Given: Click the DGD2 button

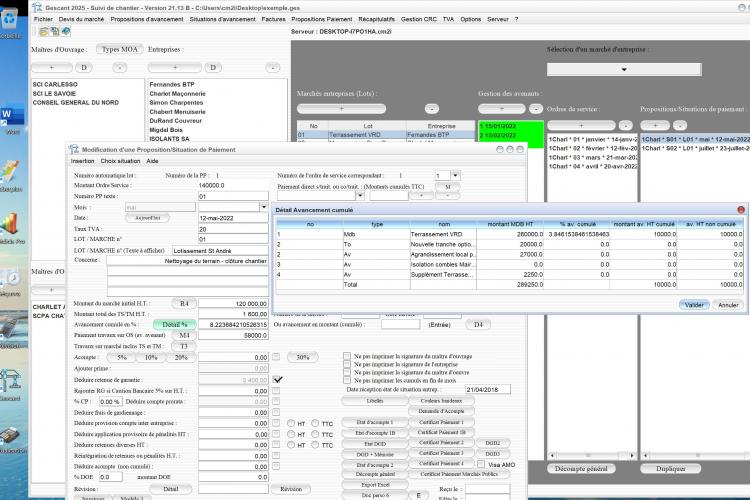Looking at the screenshot, I should click(492, 443).
